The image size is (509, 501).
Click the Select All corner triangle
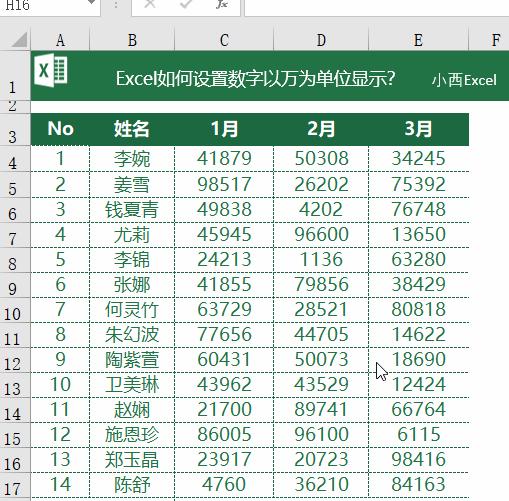[x=19, y=40]
